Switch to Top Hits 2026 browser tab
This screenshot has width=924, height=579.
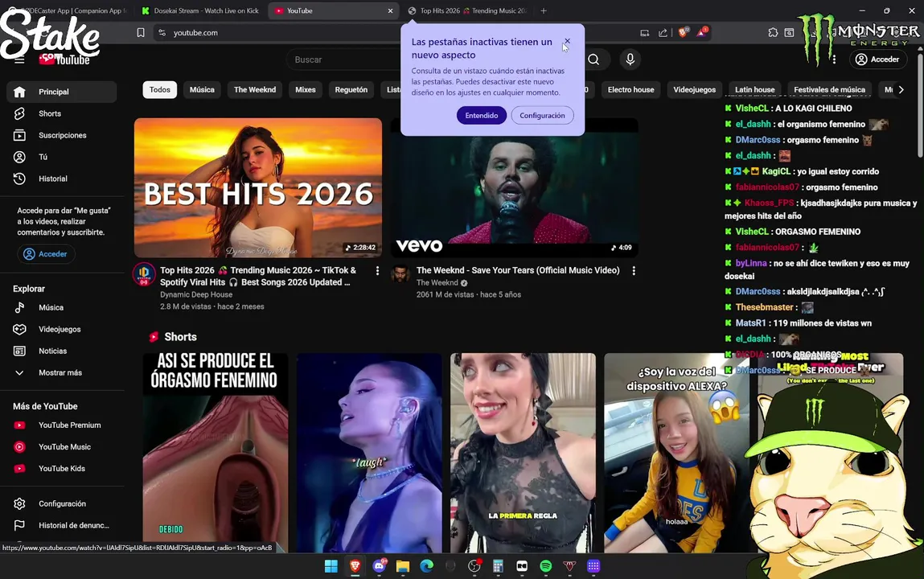point(469,10)
